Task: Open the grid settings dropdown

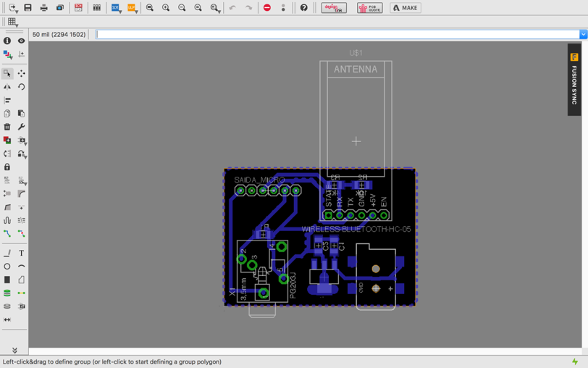Action: tap(12, 22)
